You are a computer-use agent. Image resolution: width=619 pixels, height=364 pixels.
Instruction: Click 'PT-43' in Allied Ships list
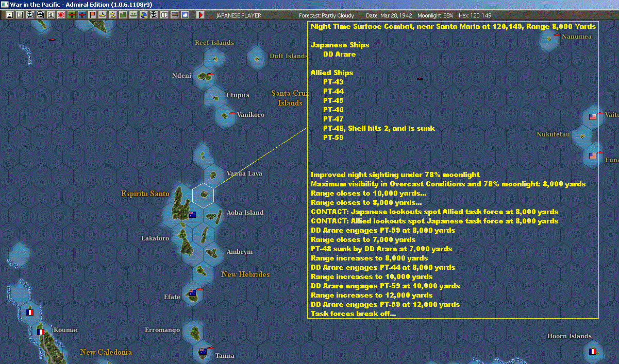[333, 82]
